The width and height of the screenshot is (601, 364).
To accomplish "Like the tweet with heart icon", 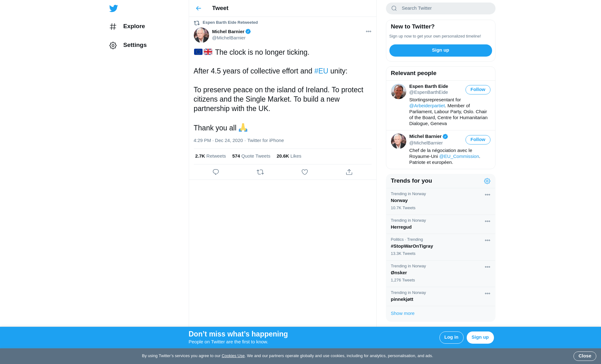I will tap(305, 172).
